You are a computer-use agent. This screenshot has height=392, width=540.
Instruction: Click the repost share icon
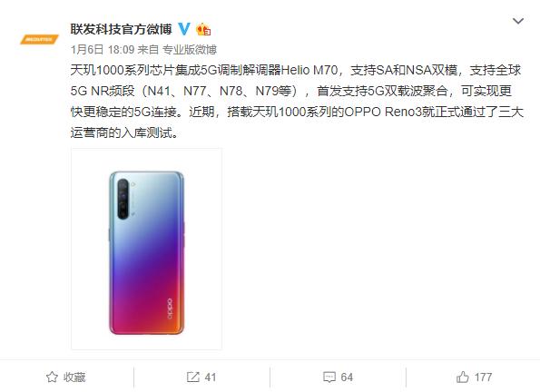[192, 377]
